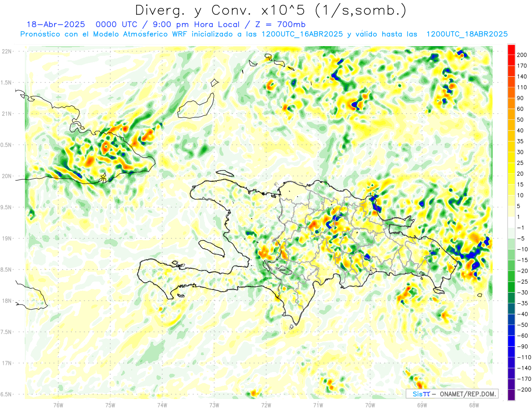Click the positive '1' color scale value
This screenshot has height=411, width=532.
(519, 217)
